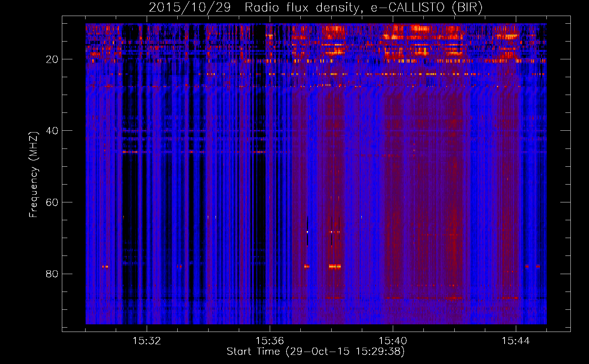Click the "Start Time (29-Oct-15 15:29:38)" axis label
This screenshot has height=364, width=589.
(316, 352)
